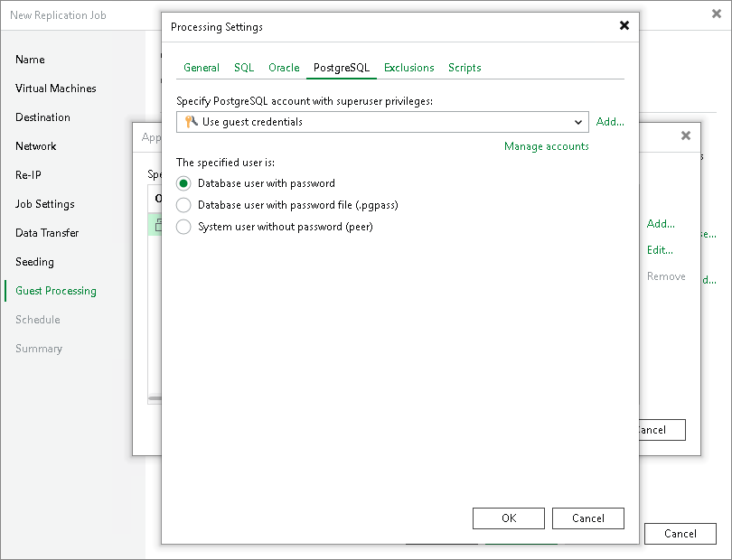
Task: Open the Oracle tab
Action: click(x=284, y=68)
